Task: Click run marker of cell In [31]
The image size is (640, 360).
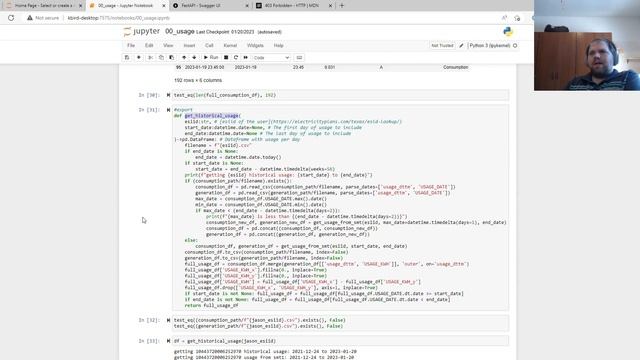Action: pyautogui.click(x=168, y=110)
